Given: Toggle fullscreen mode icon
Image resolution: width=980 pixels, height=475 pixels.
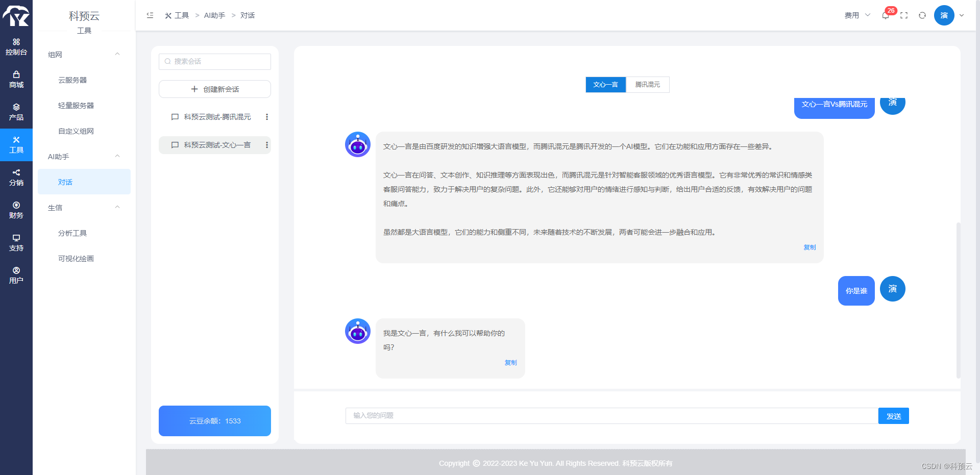Looking at the screenshot, I should (x=904, y=15).
